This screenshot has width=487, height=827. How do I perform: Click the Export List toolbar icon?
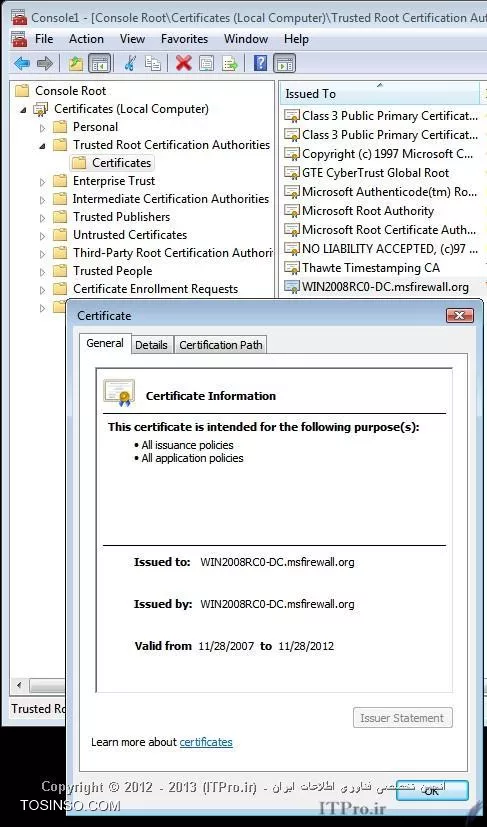[x=231, y=64]
